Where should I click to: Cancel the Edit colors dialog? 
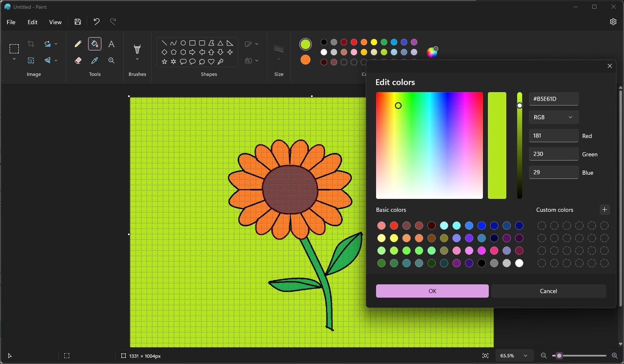pyautogui.click(x=548, y=291)
